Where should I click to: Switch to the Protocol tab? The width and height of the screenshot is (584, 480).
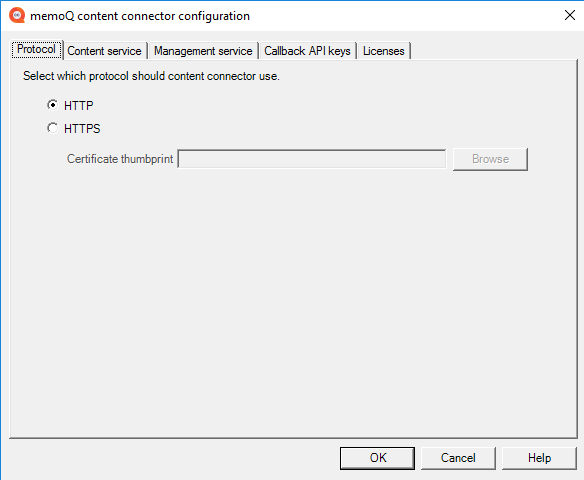[36, 50]
